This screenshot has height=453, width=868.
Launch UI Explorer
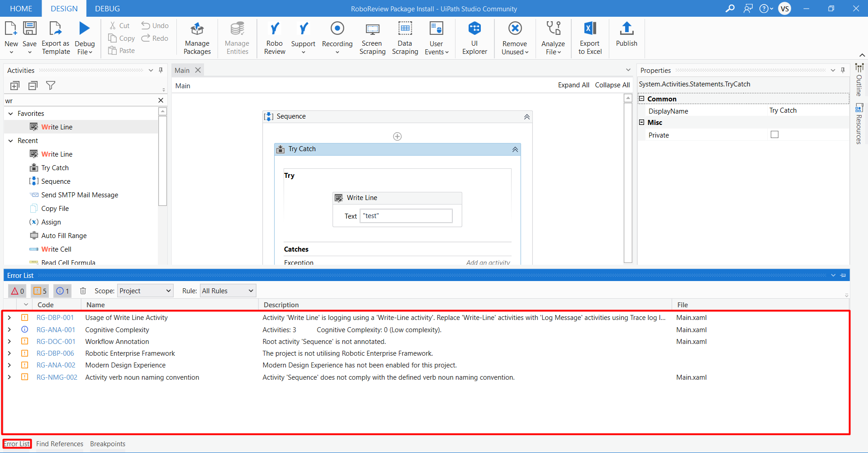pos(474,38)
